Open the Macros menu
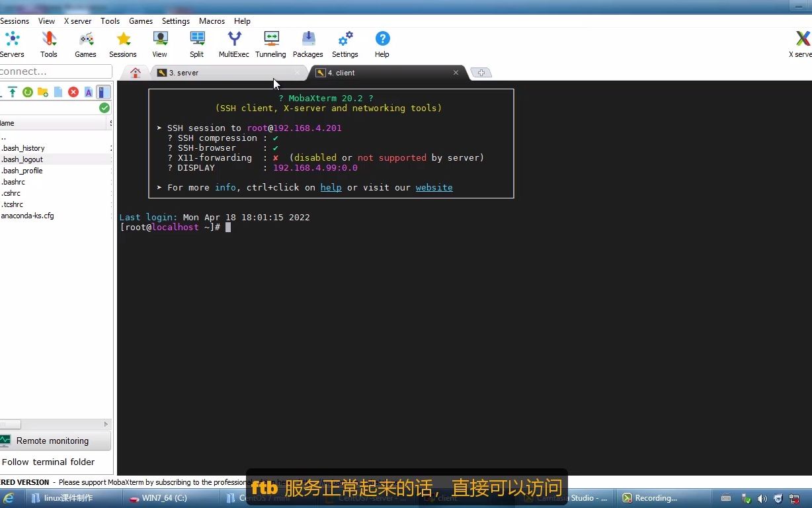The height and width of the screenshot is (508, 812). pos(212,21)
